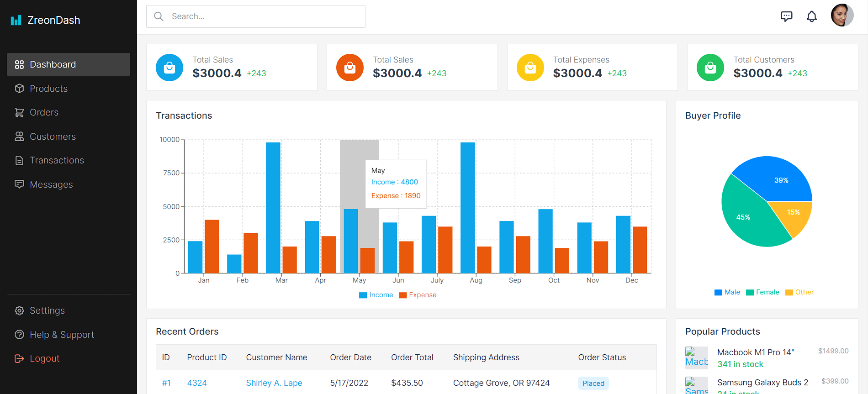Viewport: 868px width, 394px height.
Task: Click the Order Status column header
Action: tap(602, 357)
